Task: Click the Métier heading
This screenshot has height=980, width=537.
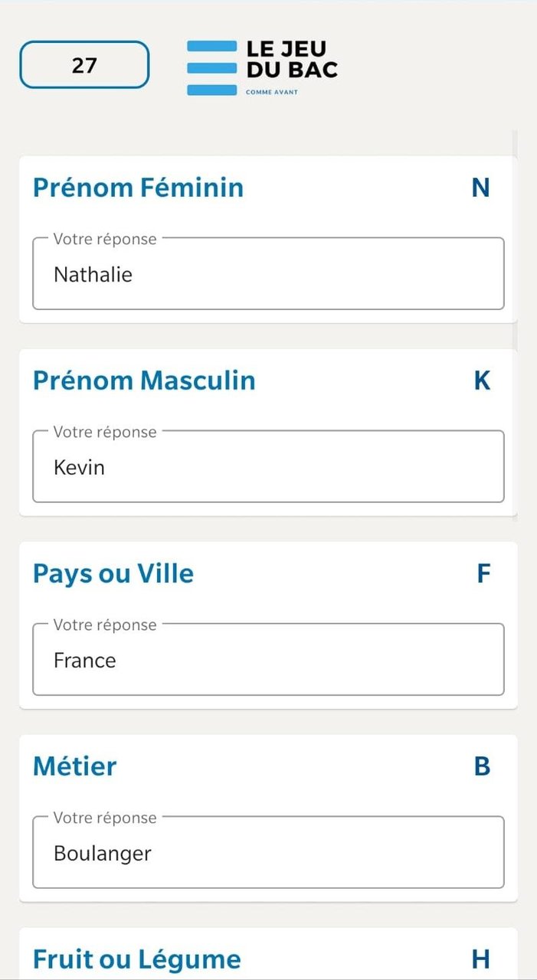Action: 74,766
